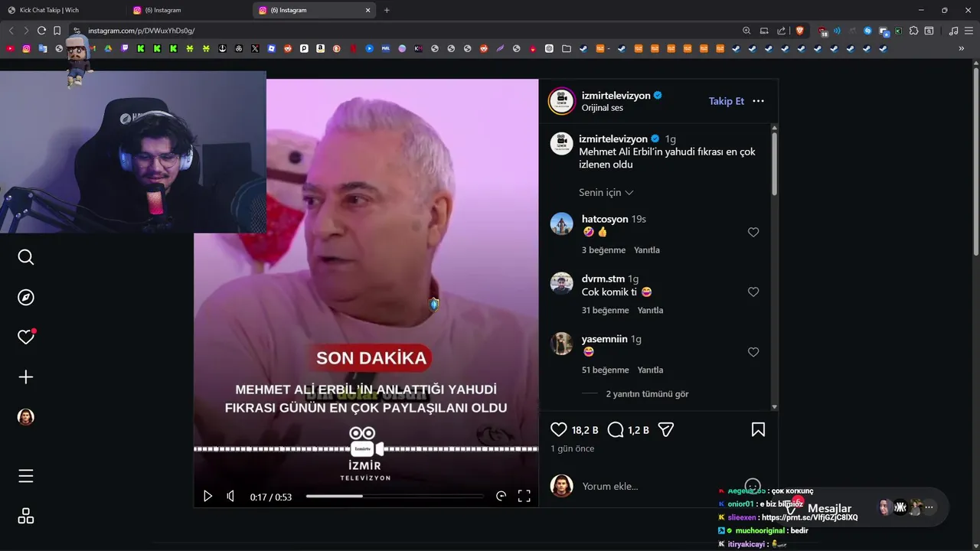
Task: View likes on hatcosyon's comment, 3 beğenme
Action: 603,250
